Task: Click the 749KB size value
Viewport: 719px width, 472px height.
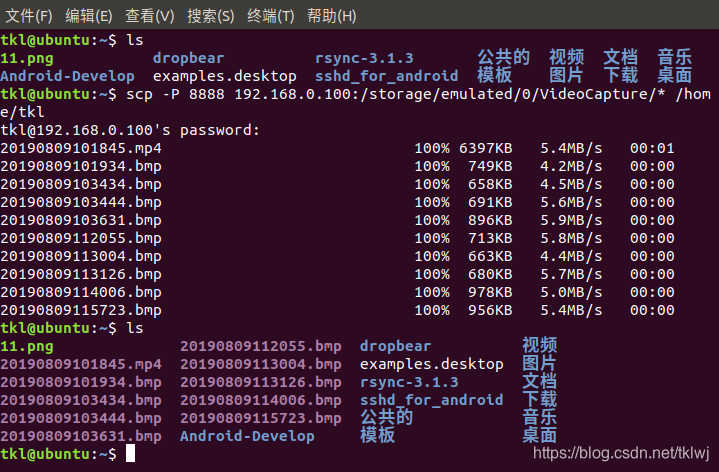Action: tap(490, 166)
